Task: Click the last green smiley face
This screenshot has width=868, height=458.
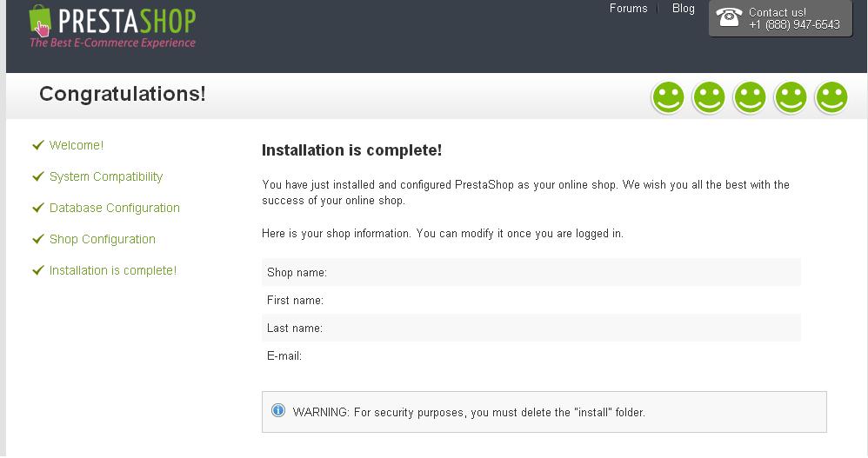Action: pyautogui.click(x=831, y=97)
